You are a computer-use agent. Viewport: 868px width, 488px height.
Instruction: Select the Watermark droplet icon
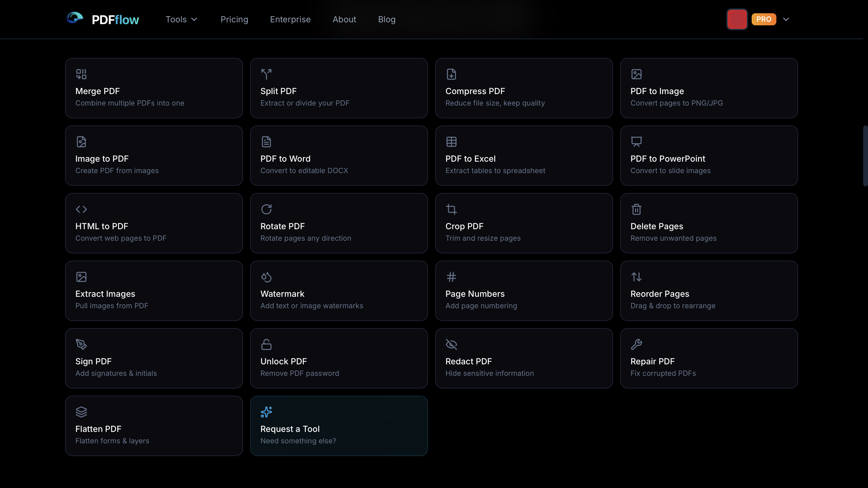(266, 277)
